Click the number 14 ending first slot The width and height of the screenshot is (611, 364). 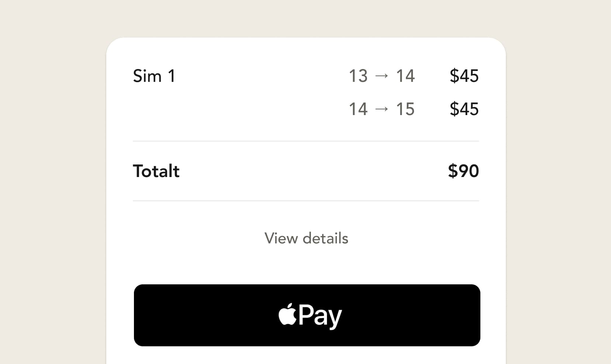[x=405, y=76]
